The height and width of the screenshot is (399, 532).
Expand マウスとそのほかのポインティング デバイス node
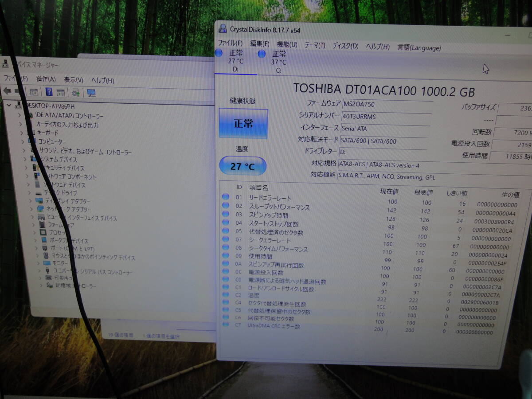[38, 256]
